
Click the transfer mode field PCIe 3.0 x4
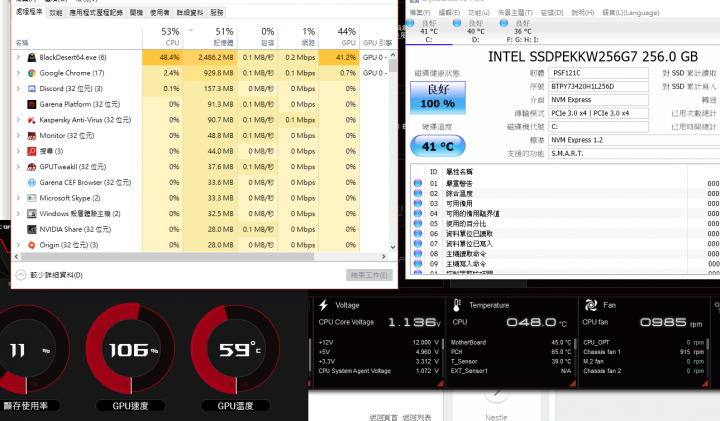pyautogui.click(x=598, y=113)
